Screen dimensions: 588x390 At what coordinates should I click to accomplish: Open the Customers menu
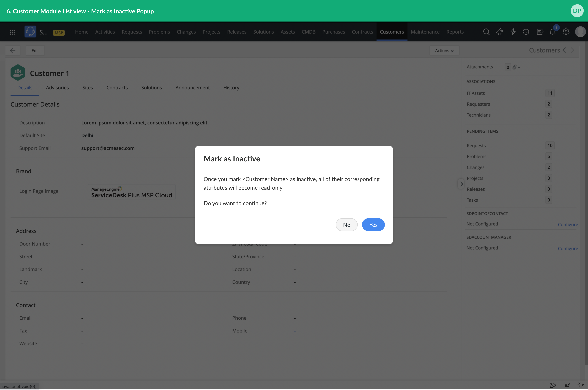392,32
